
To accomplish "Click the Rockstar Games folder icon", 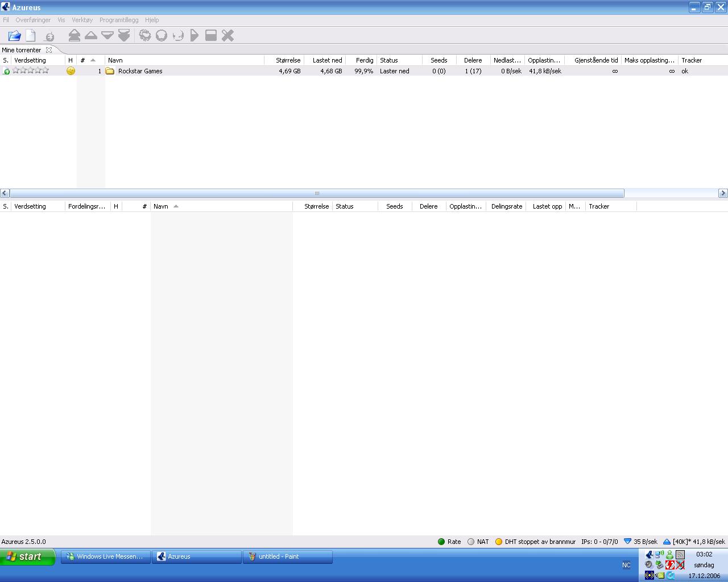I will pos(110,71).
